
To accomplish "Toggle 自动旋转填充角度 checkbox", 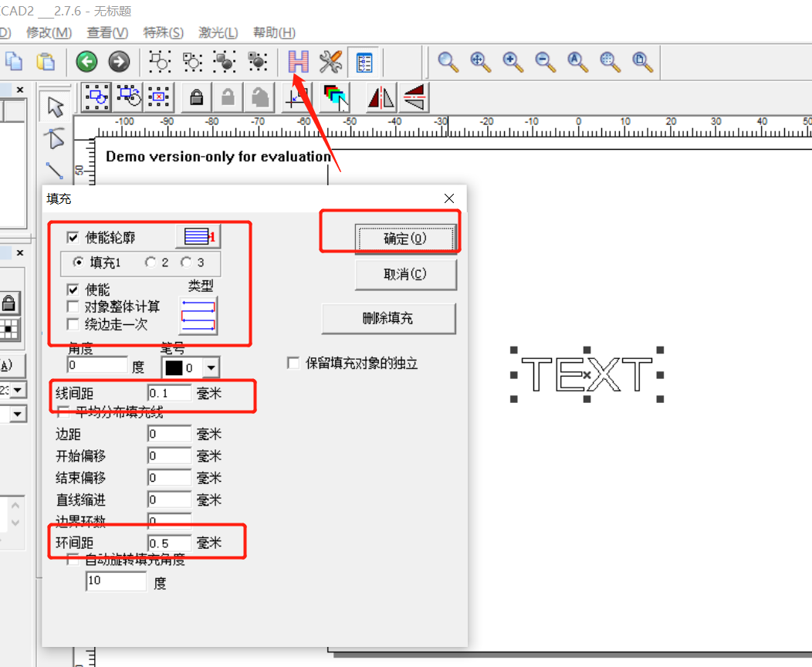I will (x=73, y=559).
